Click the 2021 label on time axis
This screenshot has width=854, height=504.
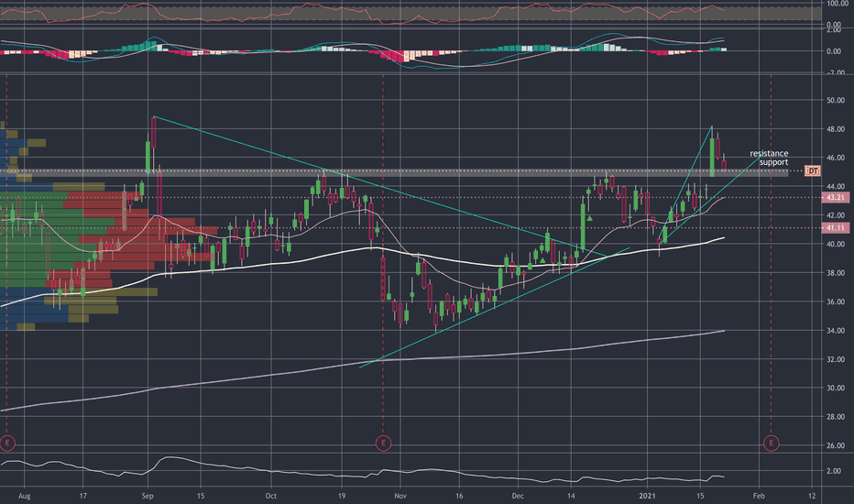pyautogui.click(x=647, y=496)
